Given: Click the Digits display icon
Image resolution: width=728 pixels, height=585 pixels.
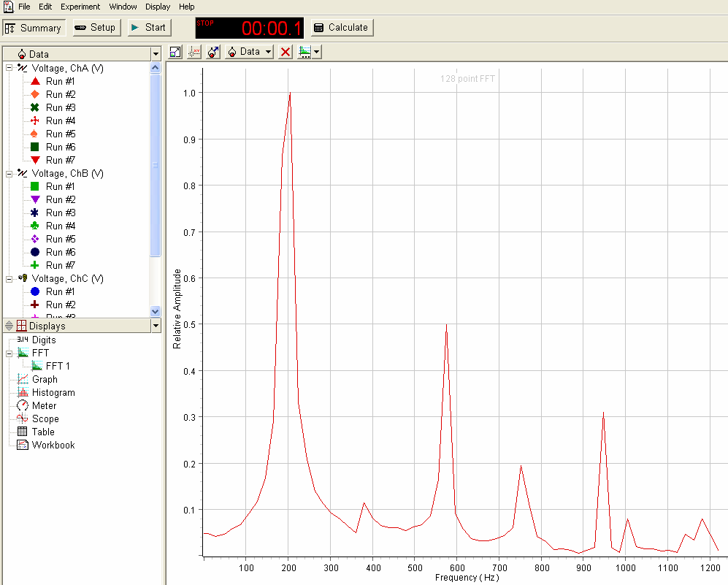Looking at the screenshot, I should click(x=23, y=340).
